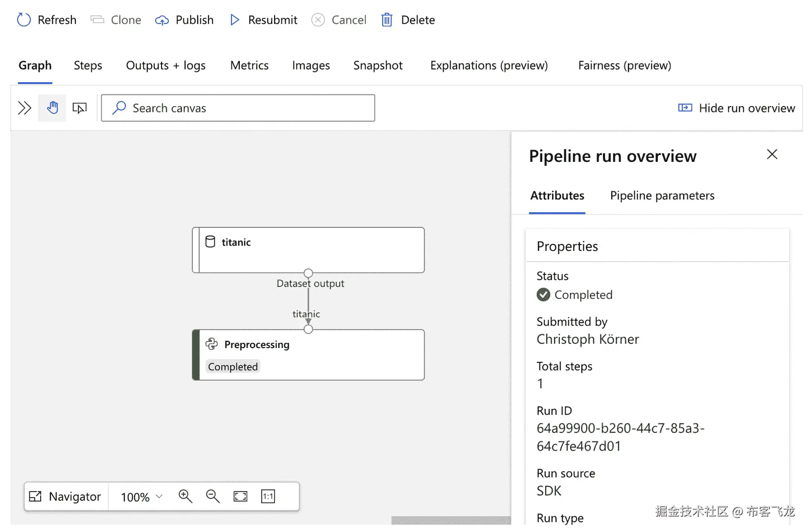The width and height of the screenshot is (809, 532).
Task: Zoom in on the canvas
Action: click(x=185, y=496)
